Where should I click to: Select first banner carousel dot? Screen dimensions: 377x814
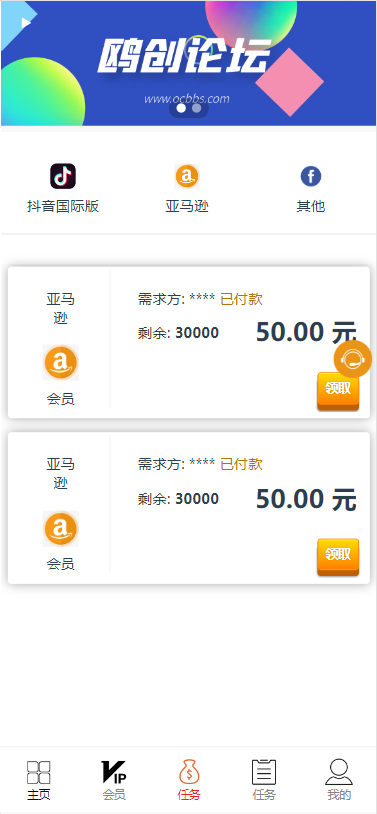point(181,108)
